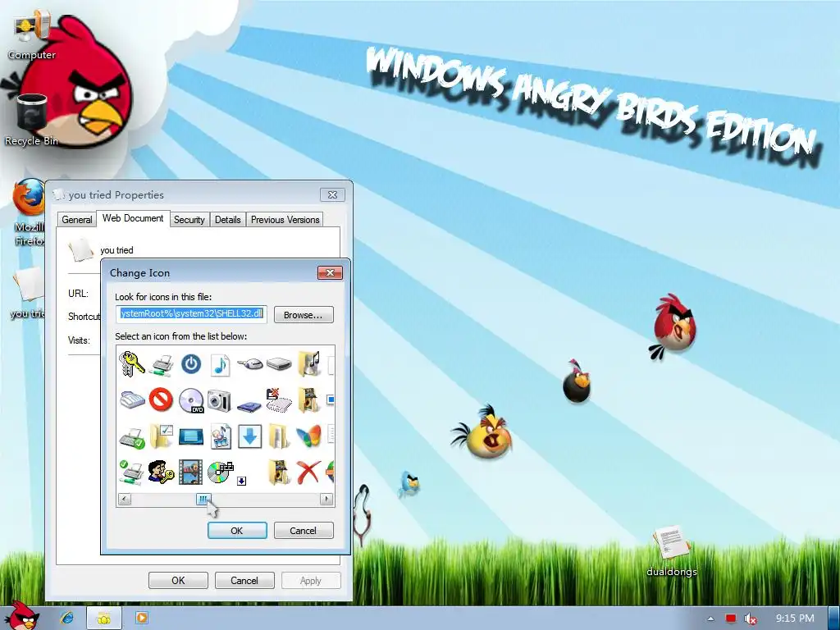Open the Details tab

(x=228, y=220)
